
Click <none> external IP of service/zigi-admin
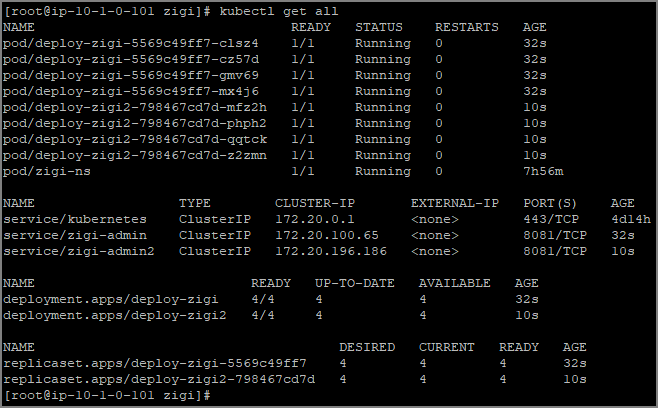435,235
